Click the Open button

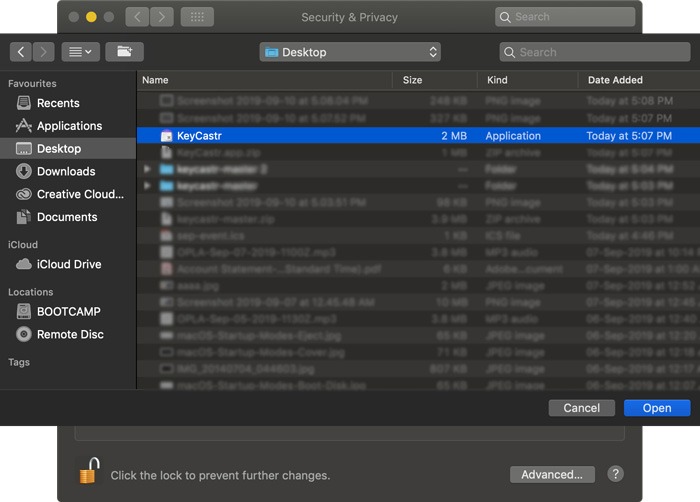[657, 408]
